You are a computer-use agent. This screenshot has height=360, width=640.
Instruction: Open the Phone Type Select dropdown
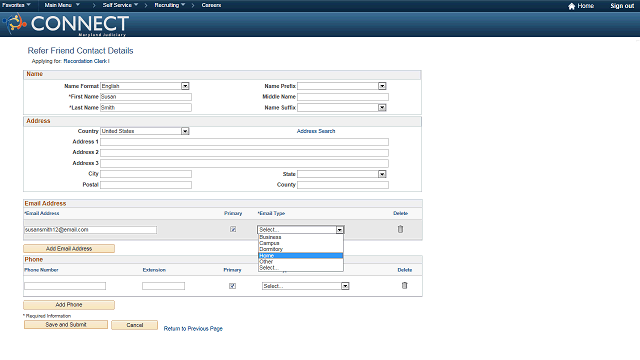coord(305,286)
